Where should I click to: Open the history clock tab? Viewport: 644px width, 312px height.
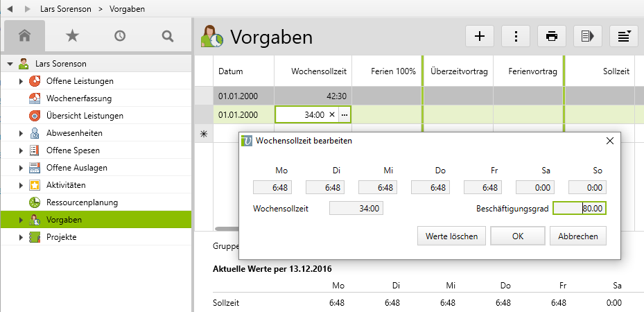[120, 35]
